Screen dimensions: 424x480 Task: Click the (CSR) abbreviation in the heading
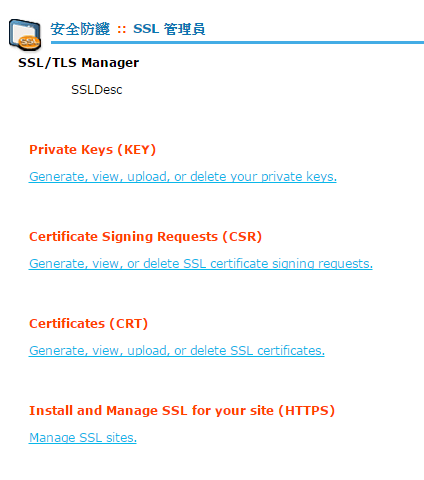coord(242,237)
